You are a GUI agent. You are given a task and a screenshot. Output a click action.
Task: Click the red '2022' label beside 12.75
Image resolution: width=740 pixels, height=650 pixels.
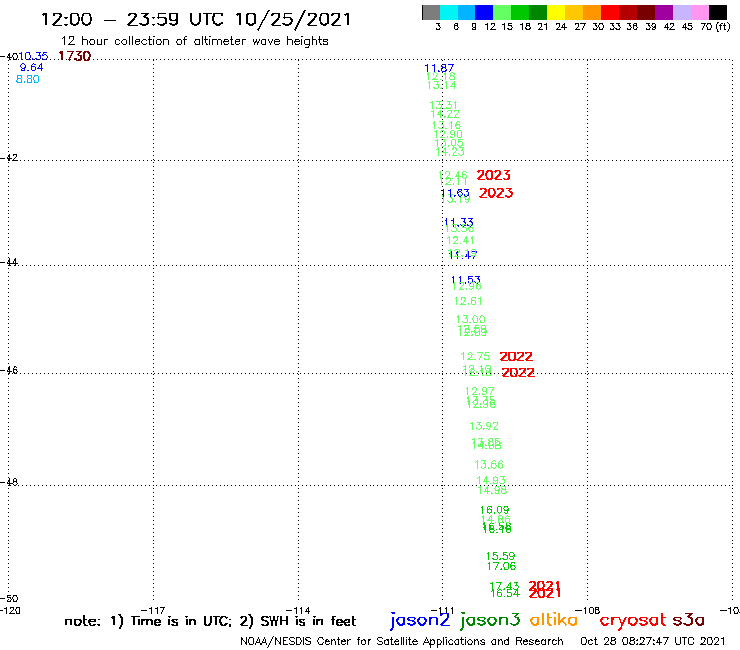516,356
